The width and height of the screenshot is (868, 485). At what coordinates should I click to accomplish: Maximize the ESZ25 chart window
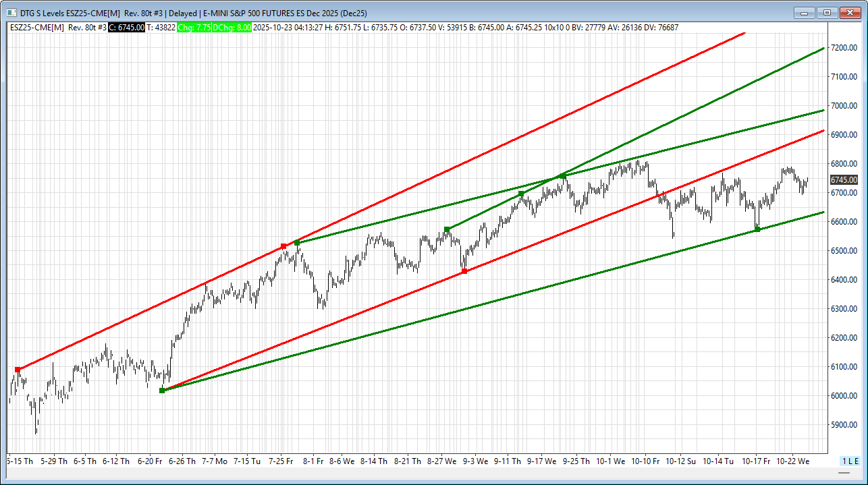pos(827,12)
